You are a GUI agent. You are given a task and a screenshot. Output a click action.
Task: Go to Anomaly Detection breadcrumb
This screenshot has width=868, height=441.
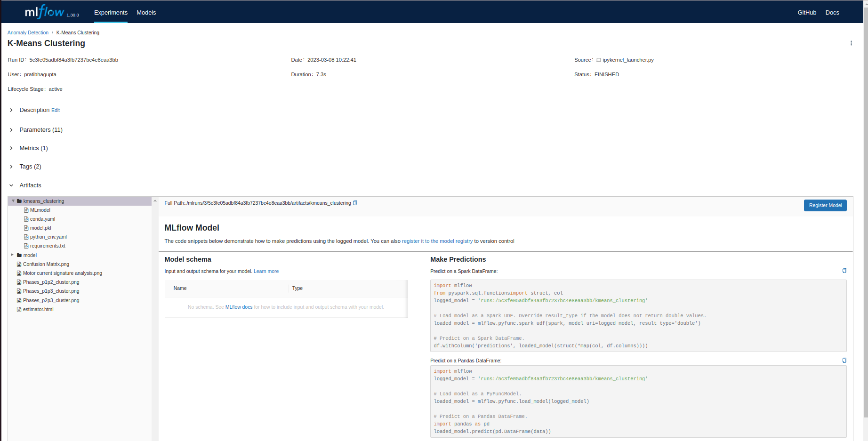(x=28, y=32)
